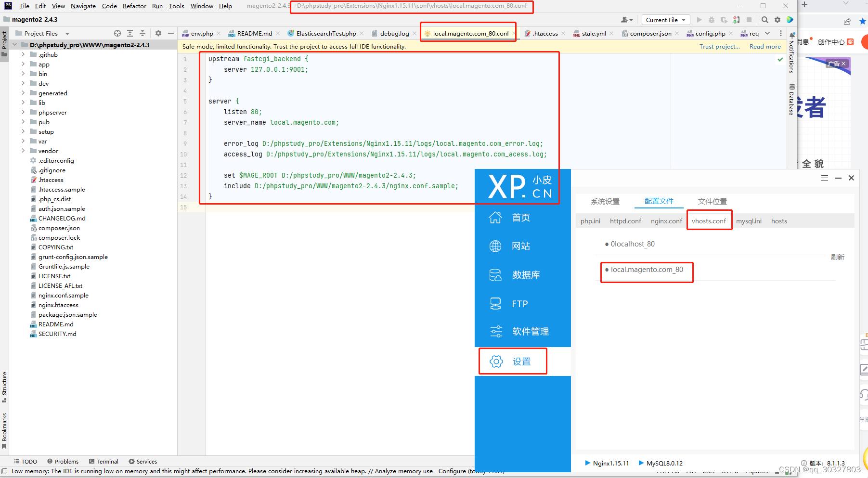Collapse the magento2-2.4.3 root folder
Image resolution: width=868 pixels, height=478 pixels.
tap(14, 45)
